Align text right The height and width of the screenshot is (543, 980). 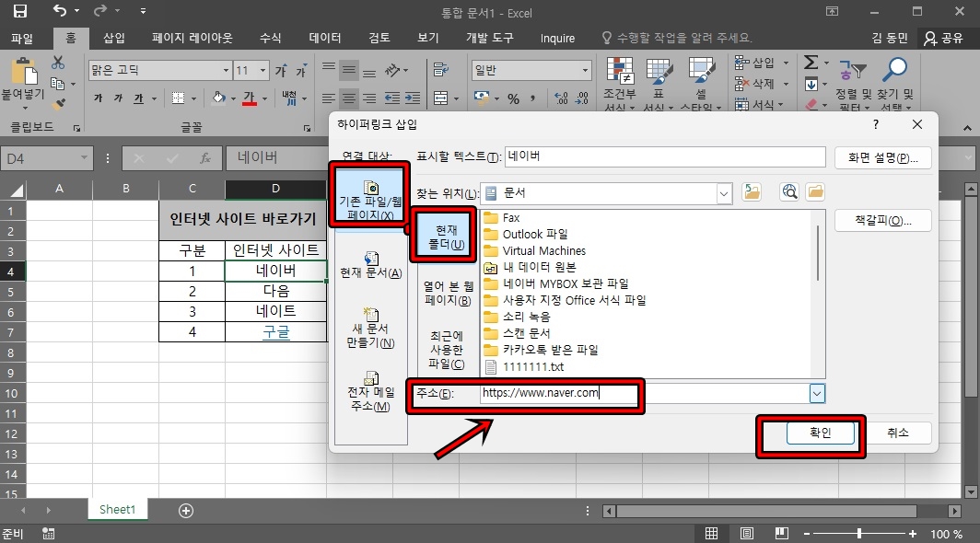(x=369, y=98)
